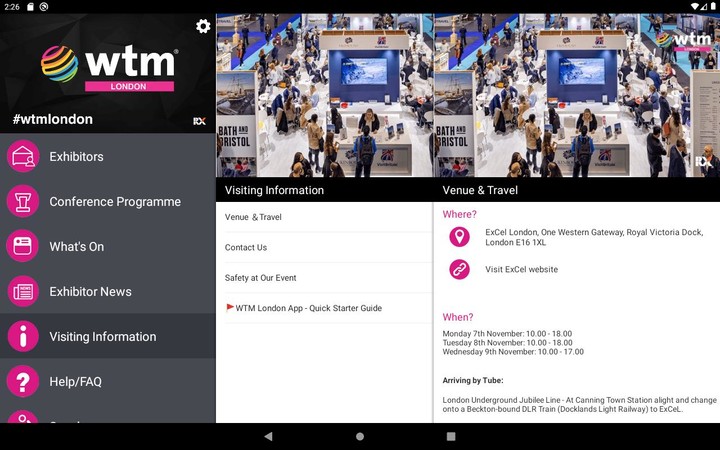Viewport: 720px width, 450px height.
Task: Select the Visiting Information menu item
Action: point(108,337)
